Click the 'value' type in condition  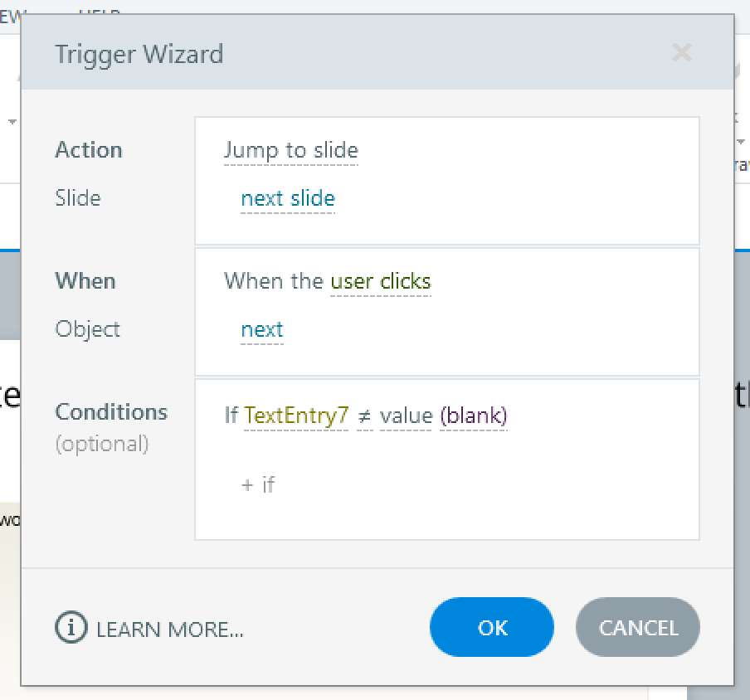coord(406,416)
